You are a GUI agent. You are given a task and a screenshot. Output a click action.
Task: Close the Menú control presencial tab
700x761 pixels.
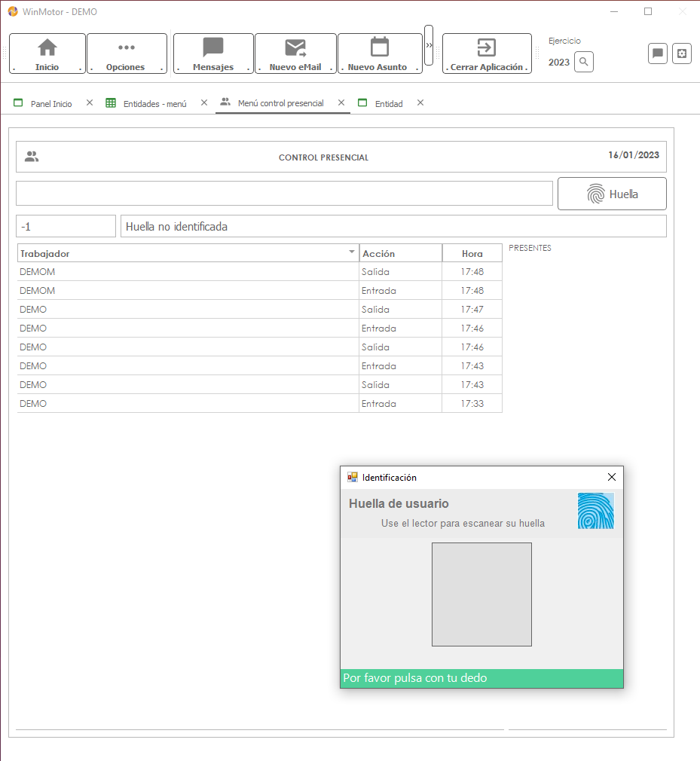point(341,102)
